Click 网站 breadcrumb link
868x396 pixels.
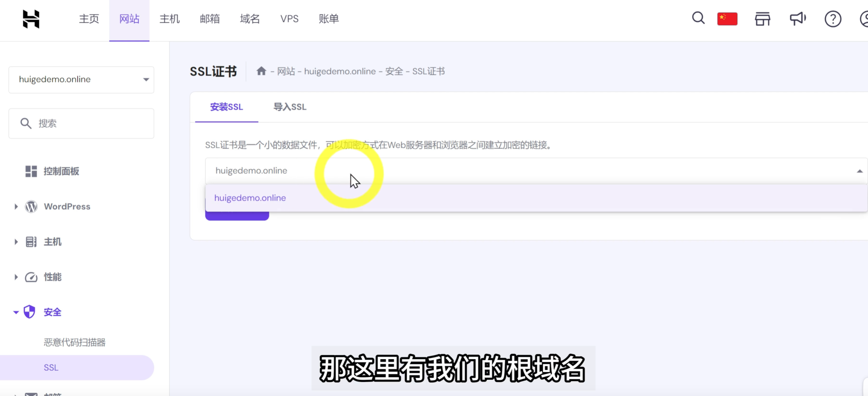pyautogui.click(x=286, y=71)
